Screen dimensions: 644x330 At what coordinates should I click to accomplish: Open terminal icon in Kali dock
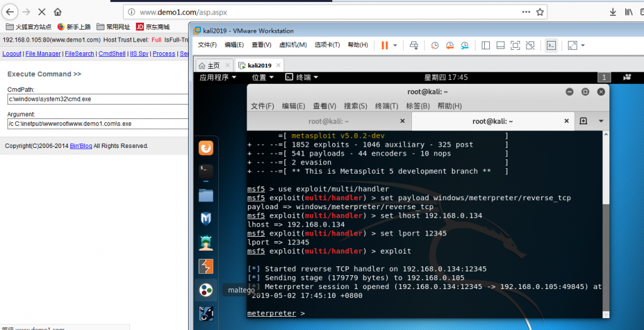pos(206,171)
